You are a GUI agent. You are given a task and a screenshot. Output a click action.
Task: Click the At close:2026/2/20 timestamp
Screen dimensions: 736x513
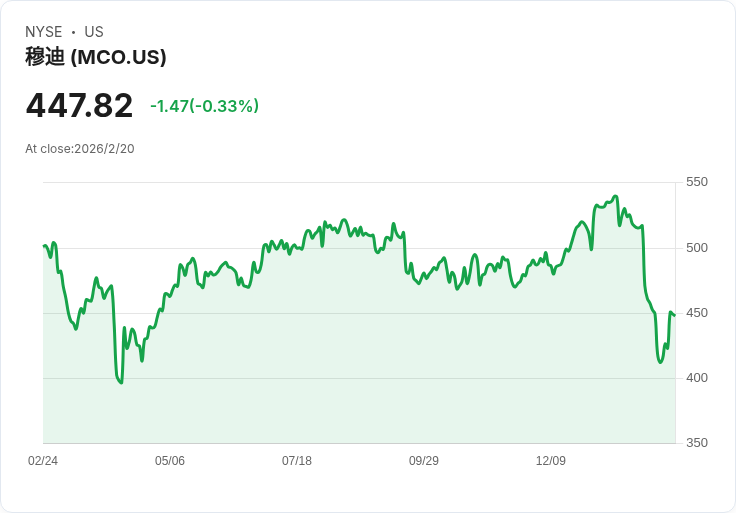(x=80, y=149)
